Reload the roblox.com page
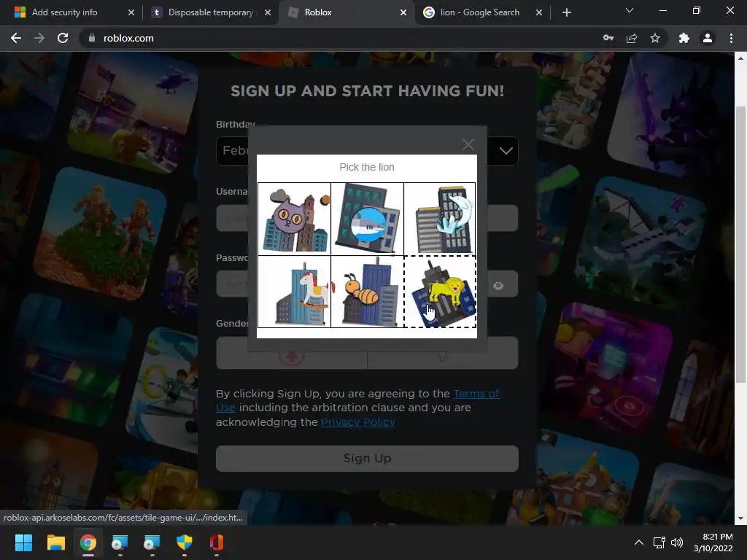This screenshot has width=747, height=560. (x=63, y=38)
